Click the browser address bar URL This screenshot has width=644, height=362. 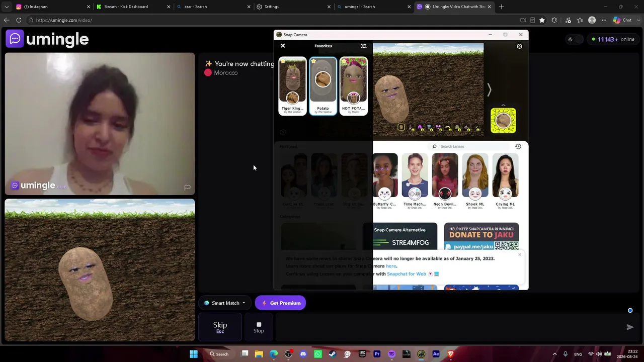click(64, 20)
